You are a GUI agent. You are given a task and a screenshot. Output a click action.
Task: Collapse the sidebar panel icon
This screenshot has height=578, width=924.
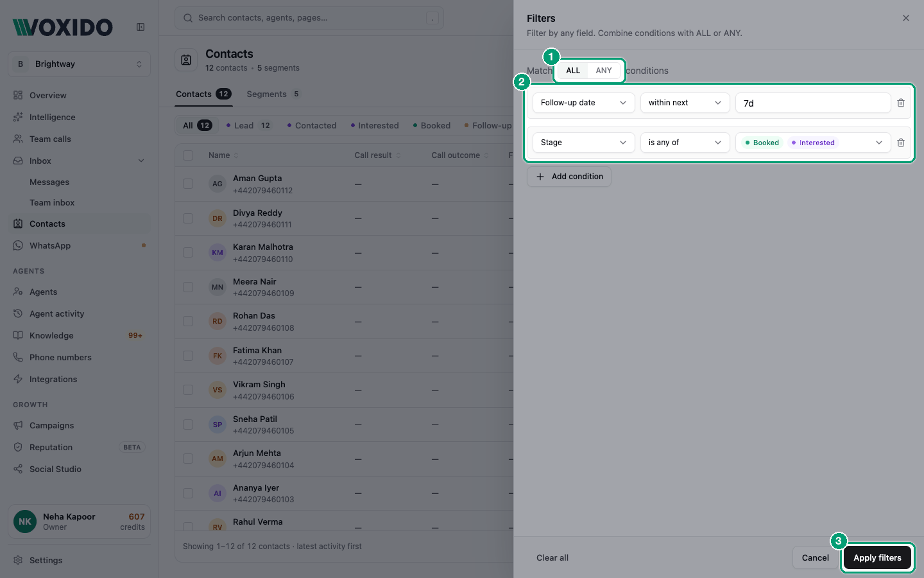[x=141, y=27]
